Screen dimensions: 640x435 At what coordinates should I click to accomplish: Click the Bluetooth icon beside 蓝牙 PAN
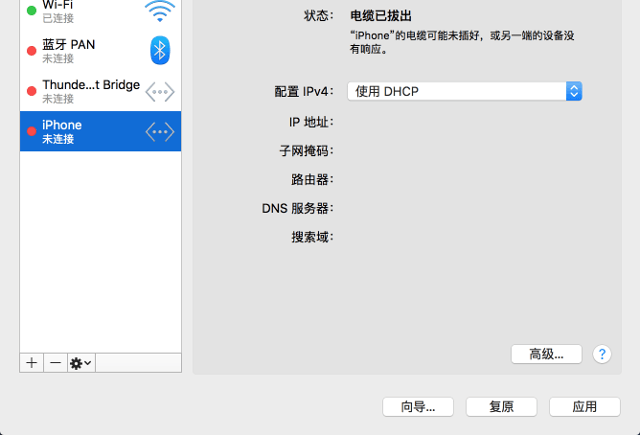point(160,50)
